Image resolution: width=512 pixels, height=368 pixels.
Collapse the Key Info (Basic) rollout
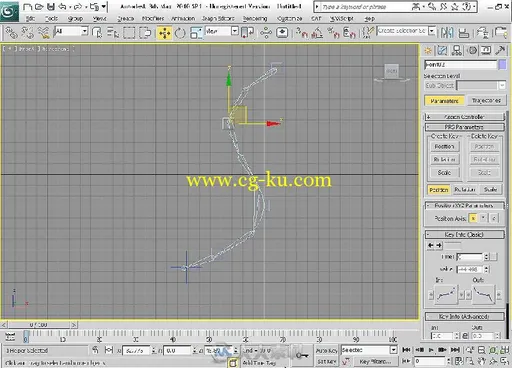tap(464, 235)
